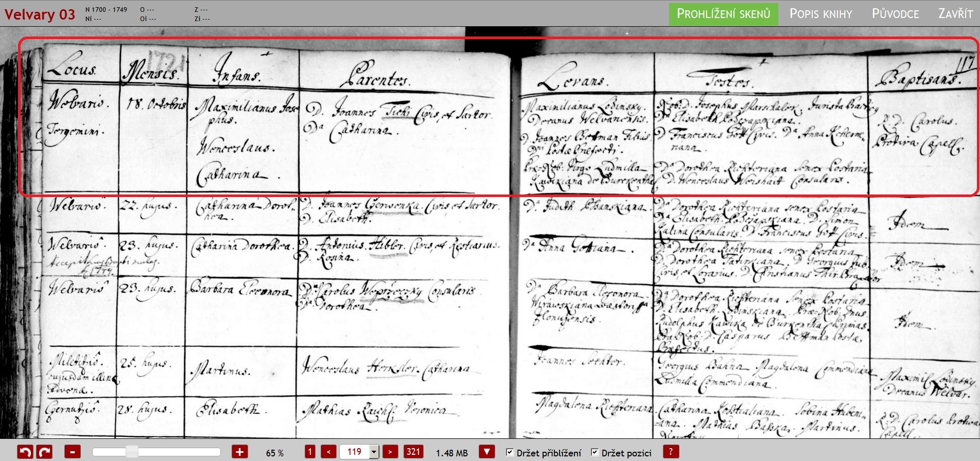Rotate scan counter-clockwise
This screenshot has height=461, width=980.
25,452
